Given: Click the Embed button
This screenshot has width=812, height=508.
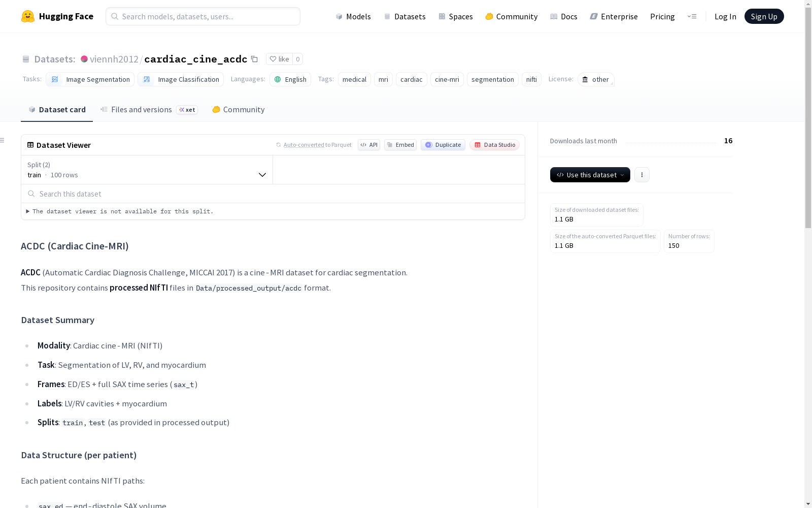Looking at the screenshot, I should click(400, 145).
